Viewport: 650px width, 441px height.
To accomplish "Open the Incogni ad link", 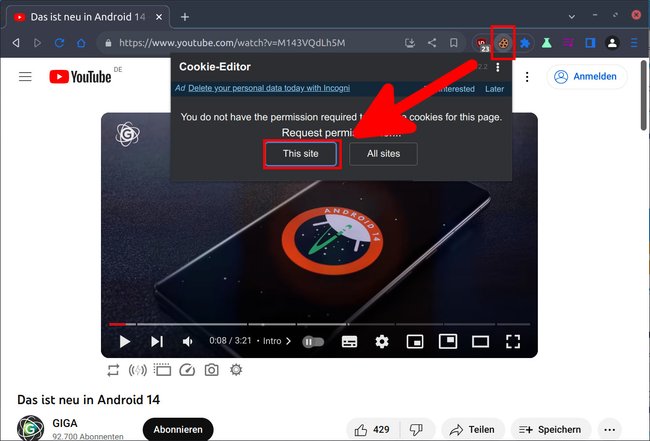I will (x=269, y=88).
